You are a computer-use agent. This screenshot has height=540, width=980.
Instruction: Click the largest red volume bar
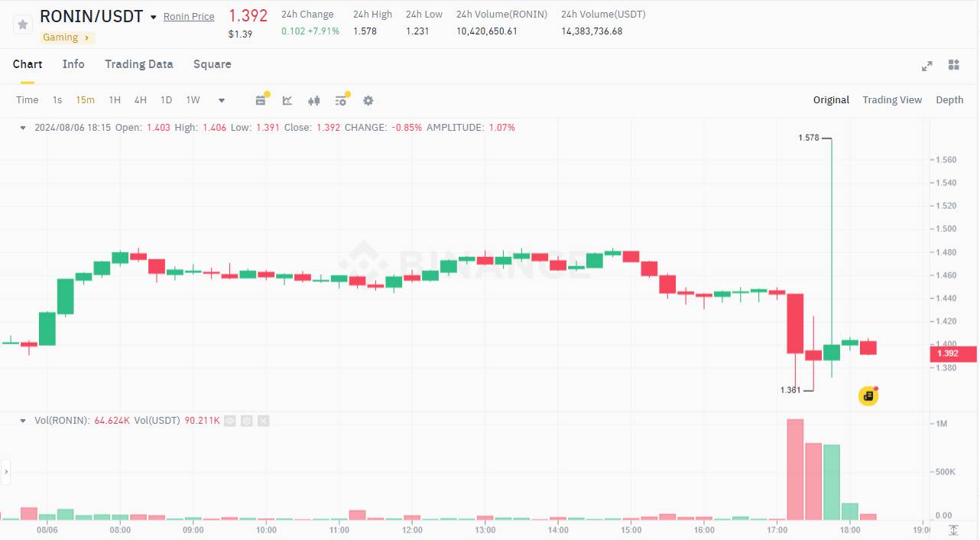(795, 469)
